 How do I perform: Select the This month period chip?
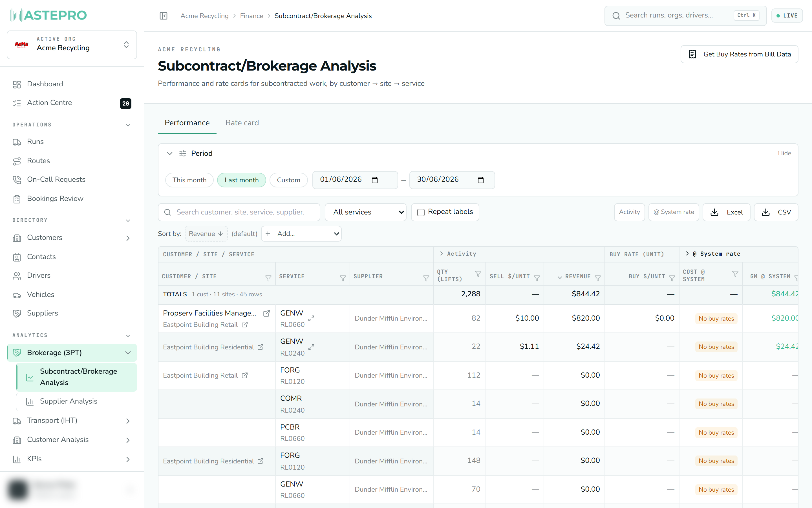(x=189, y=180)
